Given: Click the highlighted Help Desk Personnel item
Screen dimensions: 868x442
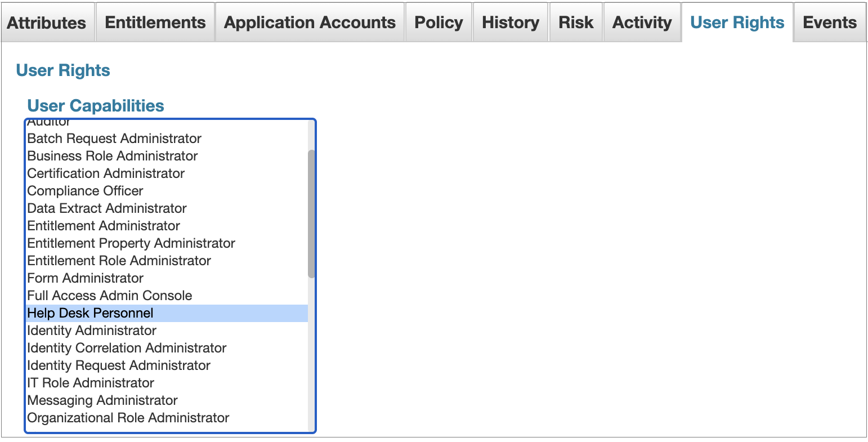Looking at the screenshot, I should tap(90, 313).
